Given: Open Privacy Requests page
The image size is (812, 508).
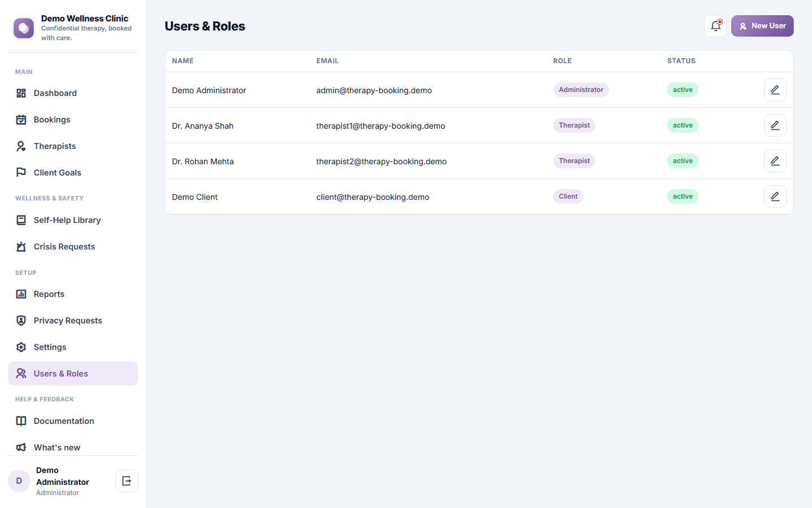Looking at the screenshot, I should pos(73,321).
